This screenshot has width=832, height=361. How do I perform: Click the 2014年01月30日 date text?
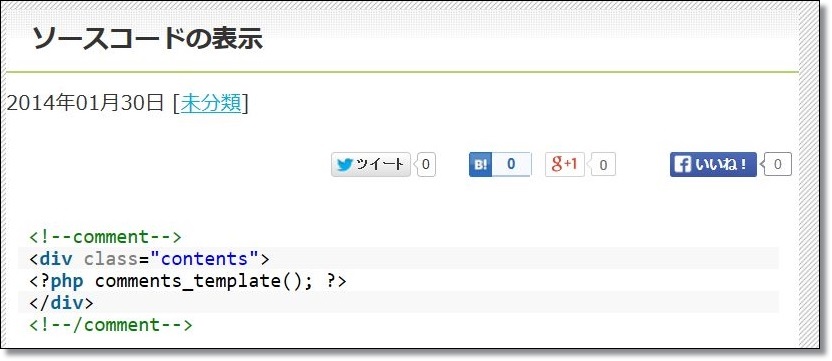(85, 103)
